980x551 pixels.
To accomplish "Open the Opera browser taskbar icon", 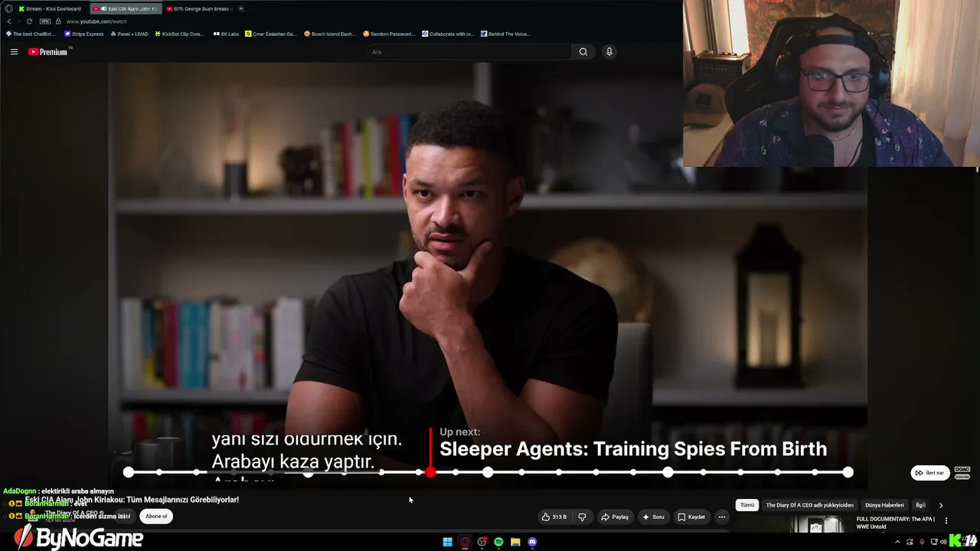I will pos(465,542).
